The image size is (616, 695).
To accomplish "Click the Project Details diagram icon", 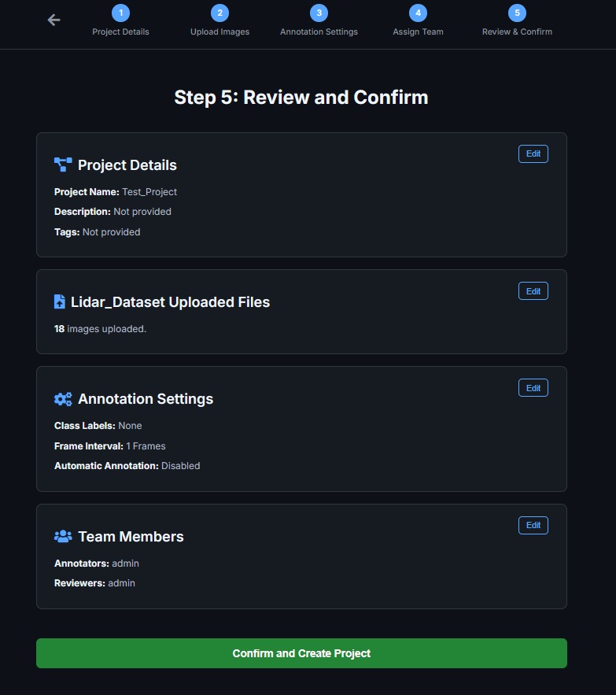I will [63, 165].
